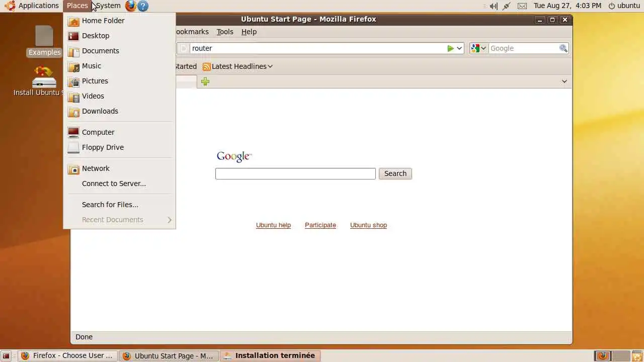Viewport: 644px width, 362px height.
Task: Select Floppy Drive in Places menu
Action: [x=119, y=147]
